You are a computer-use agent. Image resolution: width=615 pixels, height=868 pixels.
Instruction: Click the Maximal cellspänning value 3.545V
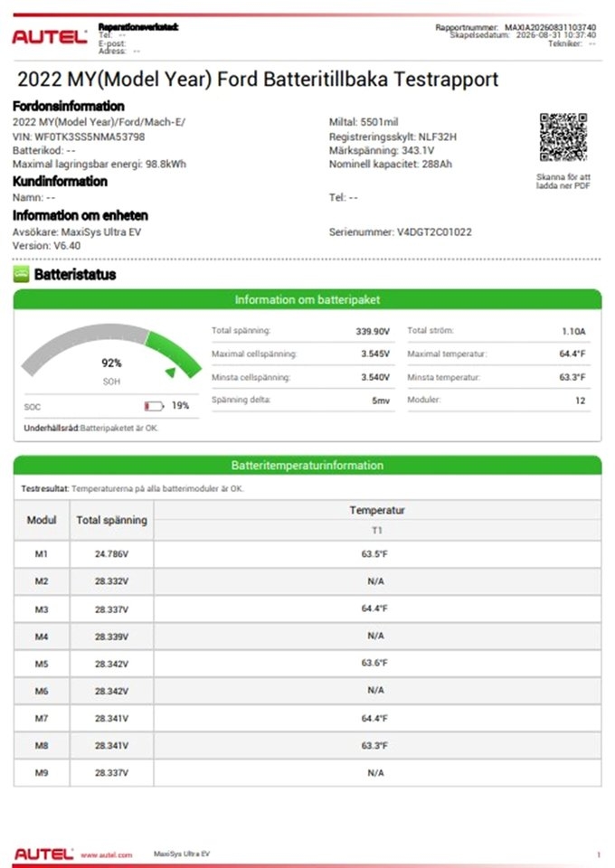(375, 354)
